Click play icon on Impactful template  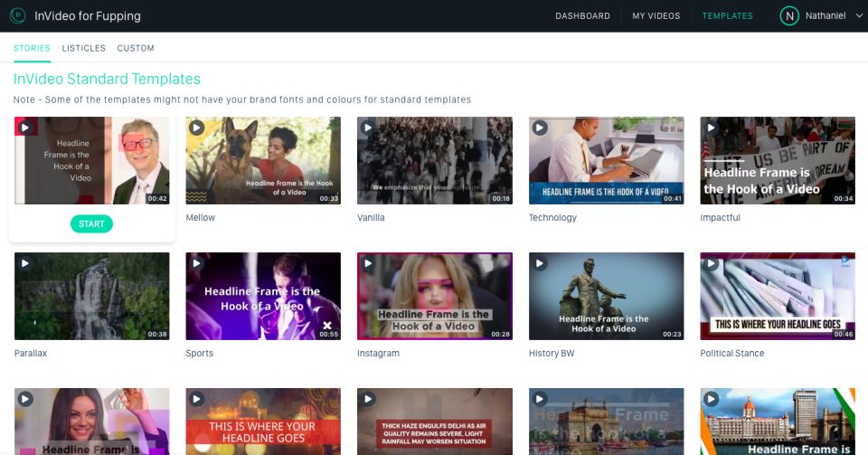coord(712,128)
